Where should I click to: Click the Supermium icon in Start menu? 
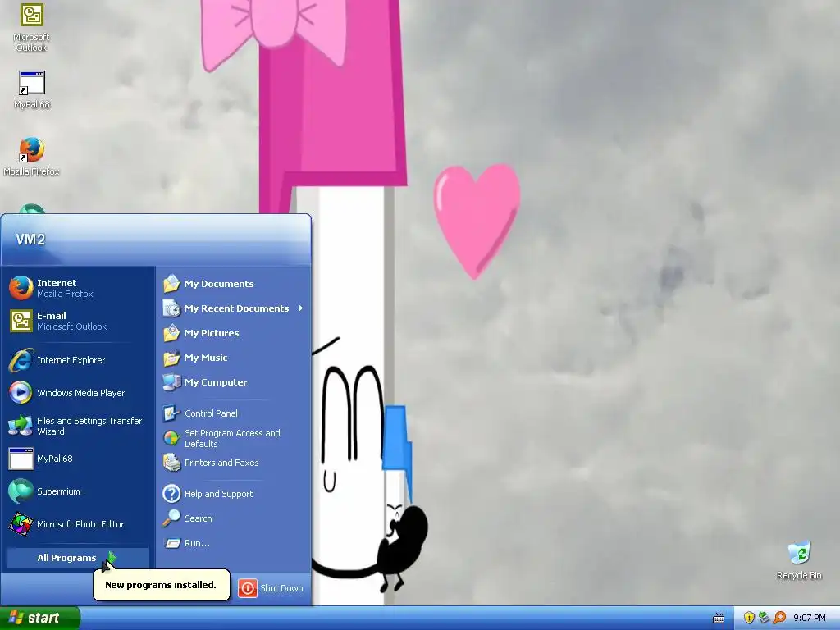point(21,491)
